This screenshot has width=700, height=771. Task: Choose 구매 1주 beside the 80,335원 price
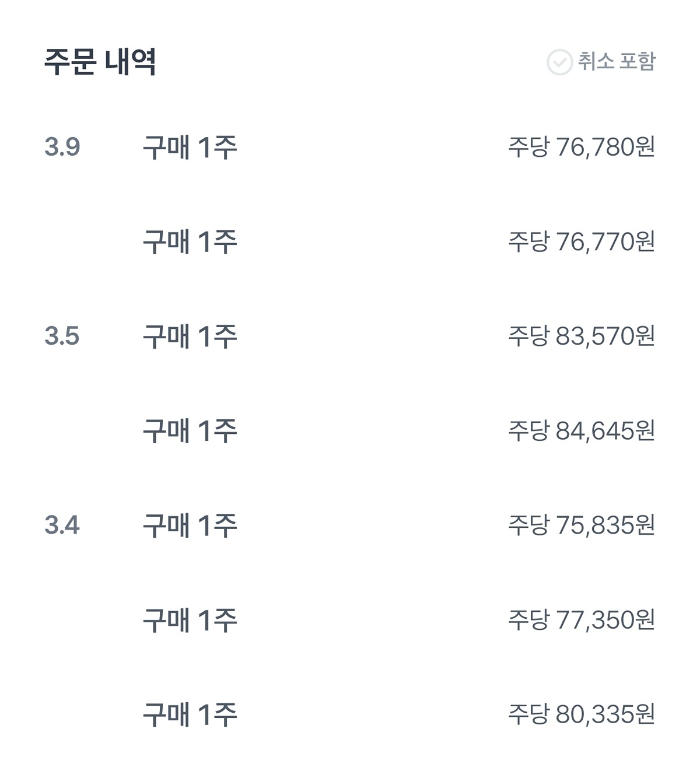point(190,714)
